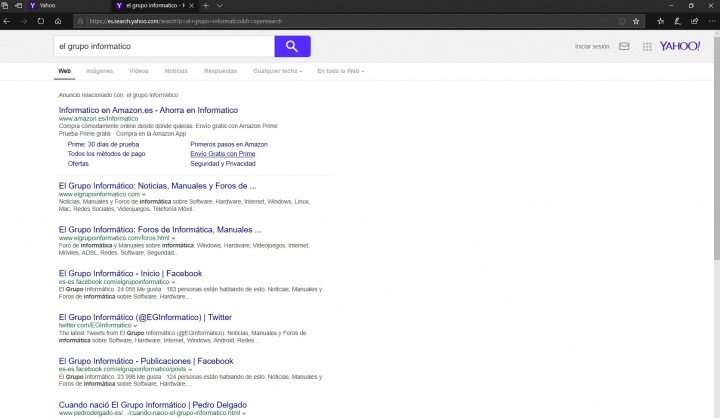
Task: Click Ofertas sitelink
Action: 78,164
